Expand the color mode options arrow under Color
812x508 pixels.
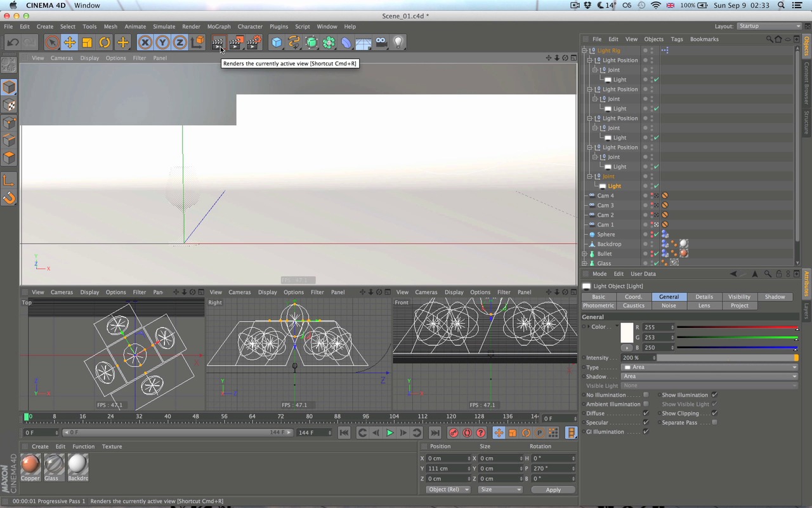pos(627,347)
